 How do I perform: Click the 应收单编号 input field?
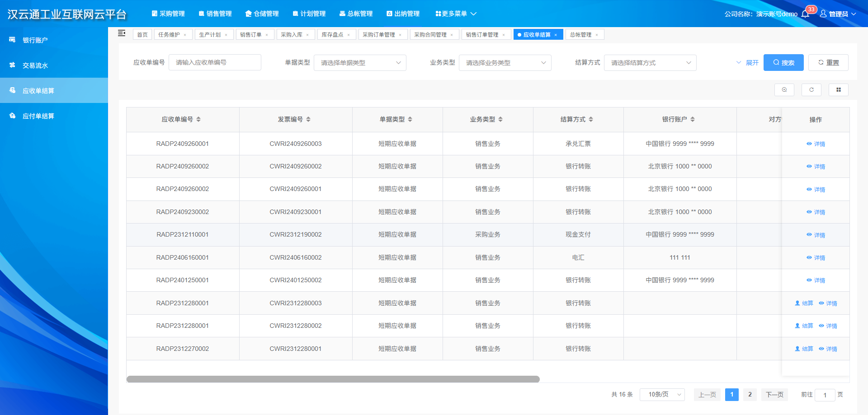click(x=215, y=62)
